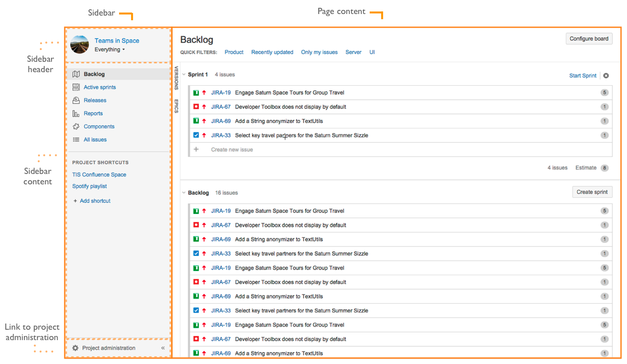Click the Components icon in the sidebar
The image size is (627, 364).
(74, 126)
